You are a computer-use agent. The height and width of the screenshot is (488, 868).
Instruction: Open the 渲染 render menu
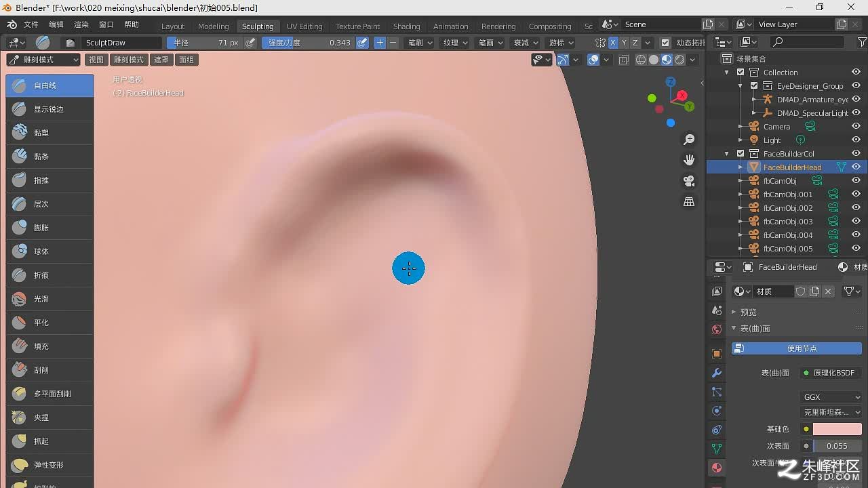point(81,24)
